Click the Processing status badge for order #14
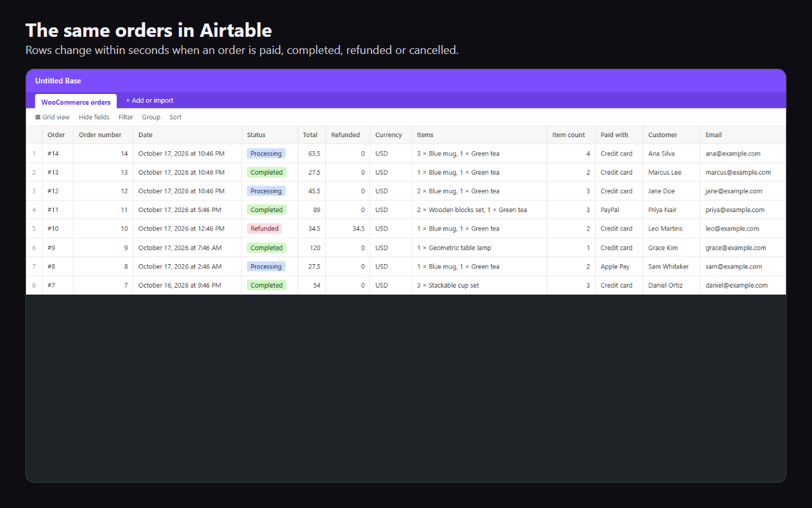Viewport: 812px width, 508px height. pos(266,154)
